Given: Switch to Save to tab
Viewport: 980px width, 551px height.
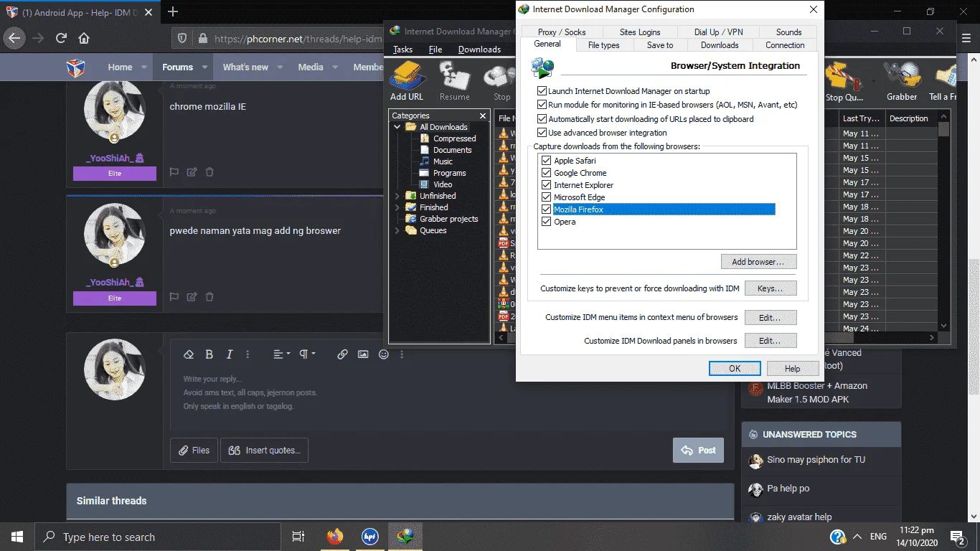Looking at the screenshot, I should 660,44.
